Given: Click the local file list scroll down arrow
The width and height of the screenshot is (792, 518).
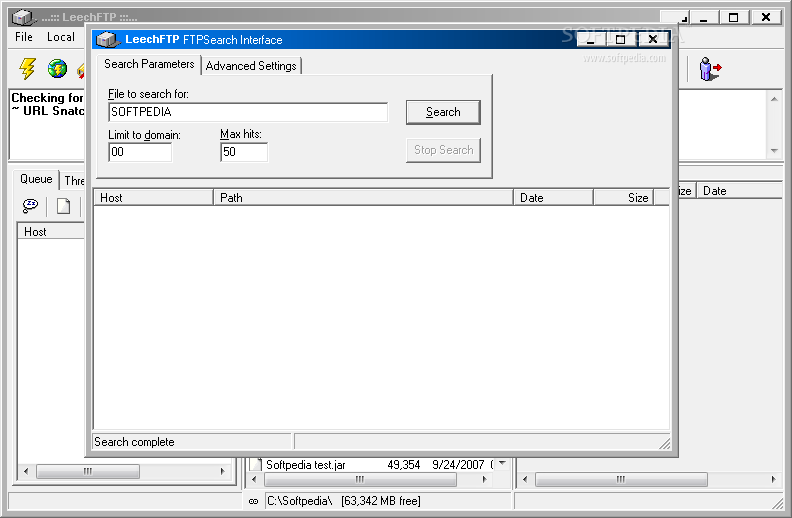Looking at the screenshot, I should [x=502, y=463].
